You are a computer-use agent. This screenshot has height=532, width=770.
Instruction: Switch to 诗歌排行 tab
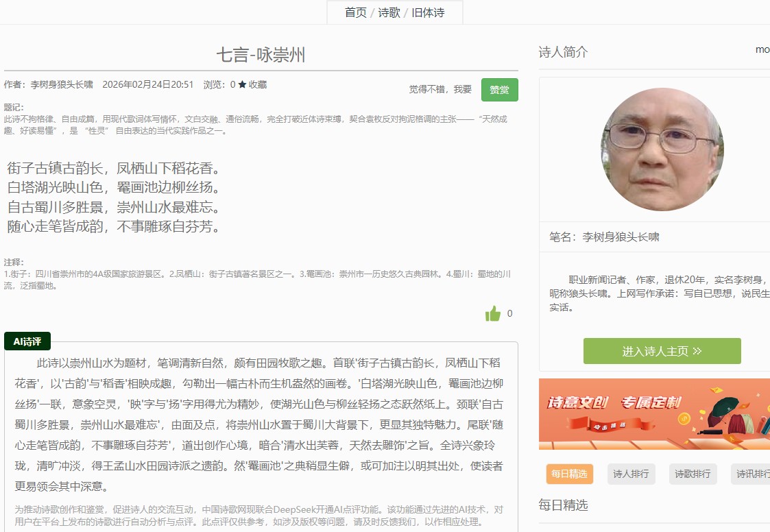693,474
